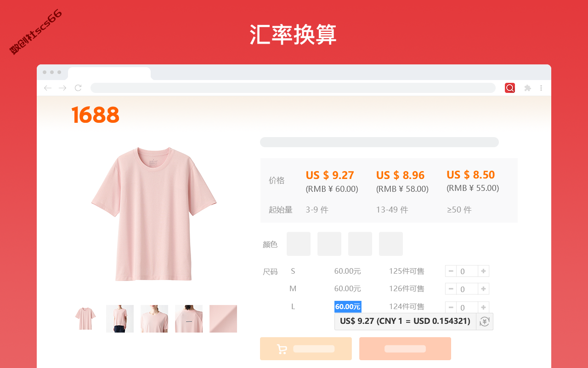The width and height of the screenshot is (588, 368).
Task: Click the ≥50 件 quantity tier
Action: (x=459, y=210)
